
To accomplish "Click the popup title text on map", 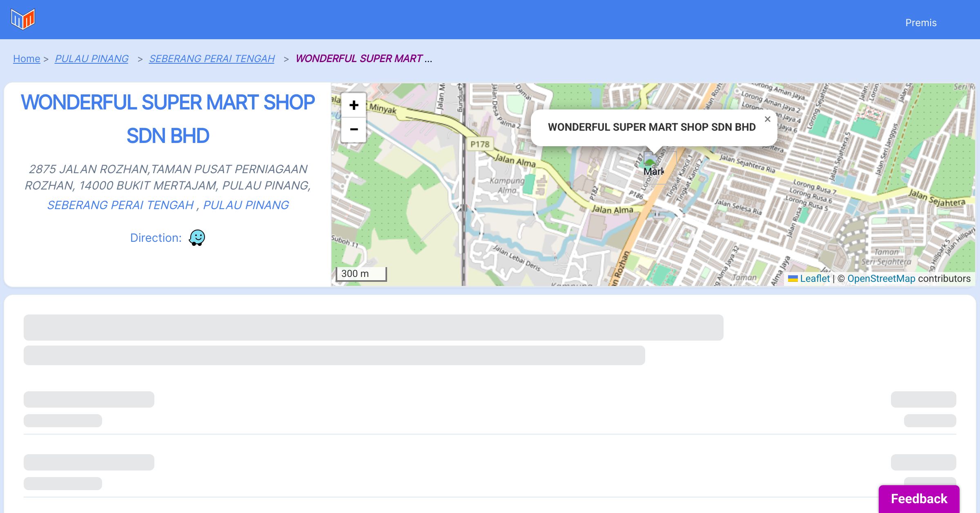I will coord(652,127).
